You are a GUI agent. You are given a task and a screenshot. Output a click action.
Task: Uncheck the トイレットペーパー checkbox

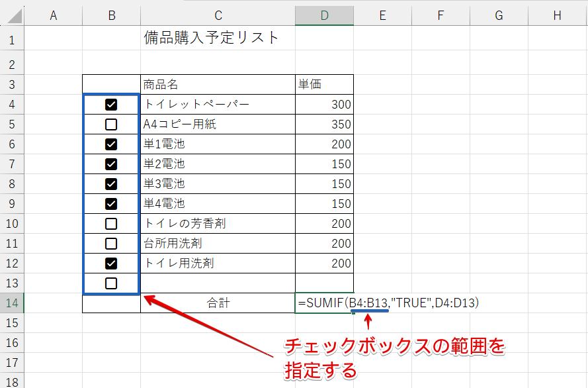111,105
